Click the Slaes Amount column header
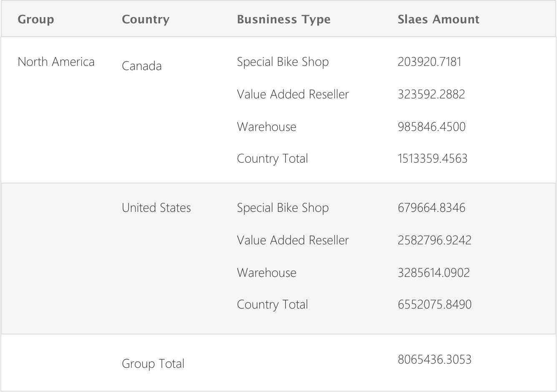This screenshot has height=392, width=557. coord(438,20)
